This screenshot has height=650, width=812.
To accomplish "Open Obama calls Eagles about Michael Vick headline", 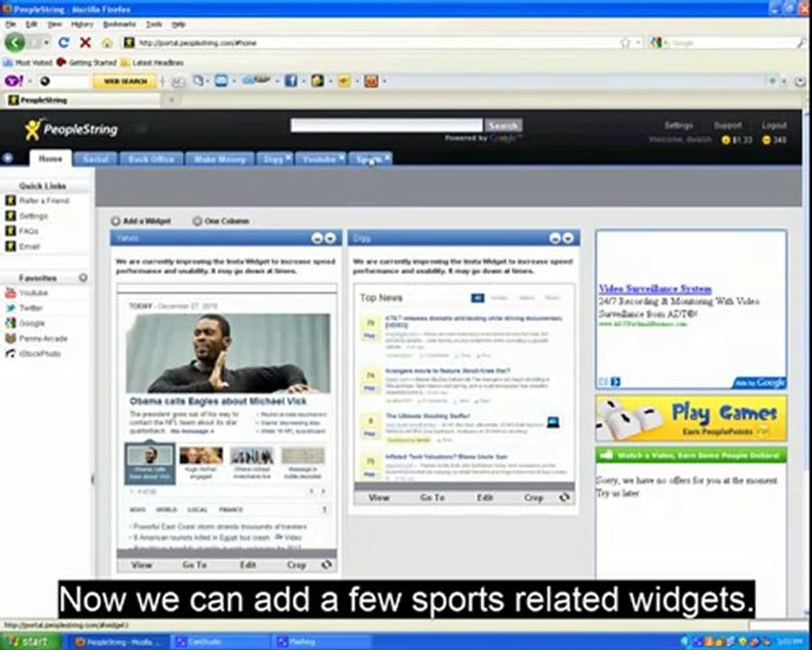I will point(218,401).
